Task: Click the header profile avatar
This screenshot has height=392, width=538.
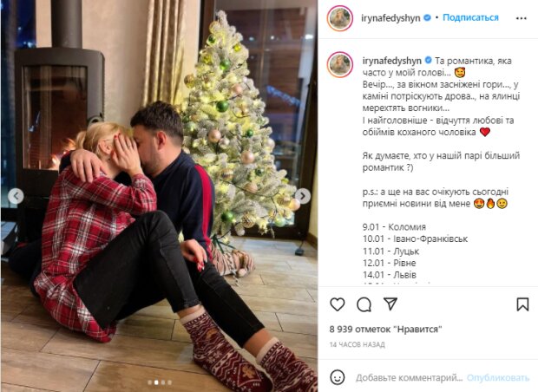Action: (340, 18)
